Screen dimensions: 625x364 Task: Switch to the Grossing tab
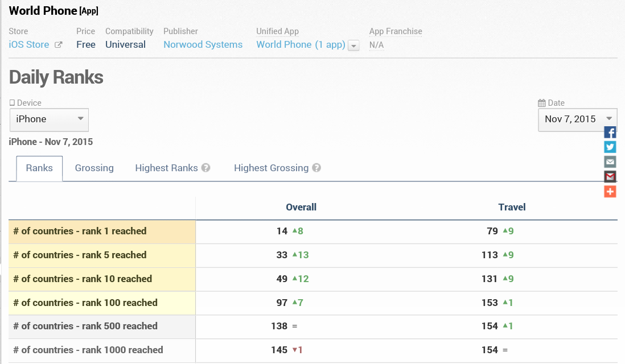click(94, 168)
